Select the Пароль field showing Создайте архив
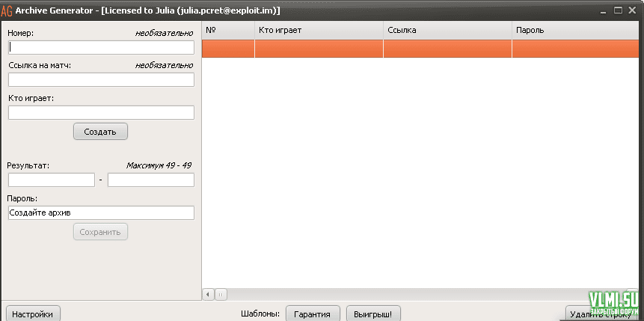Screen dimensions: 644x321 (101, 213)
